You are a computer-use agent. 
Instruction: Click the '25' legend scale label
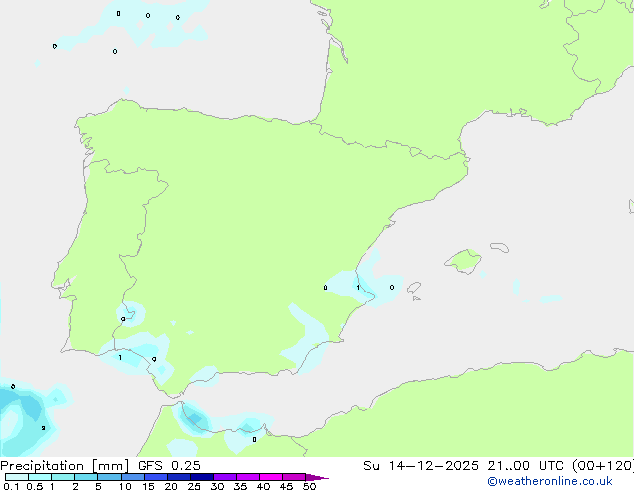click(x=194, y=486)
